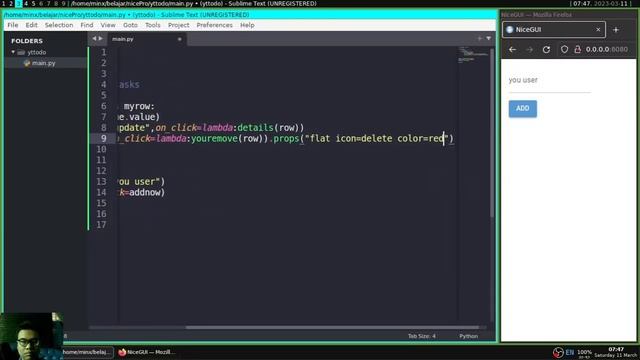Reload the Firefox page
This screenshot has height=360, width=640.
[546, 49]
